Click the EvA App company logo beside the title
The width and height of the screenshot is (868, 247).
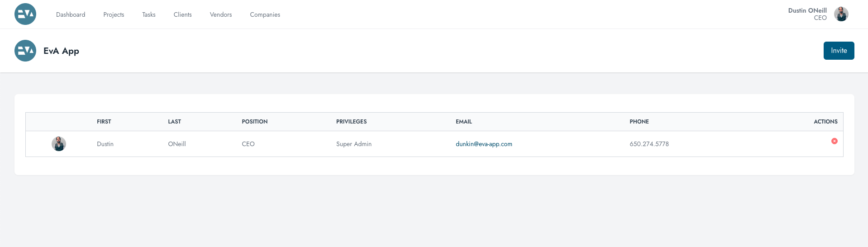pos(25,51)
